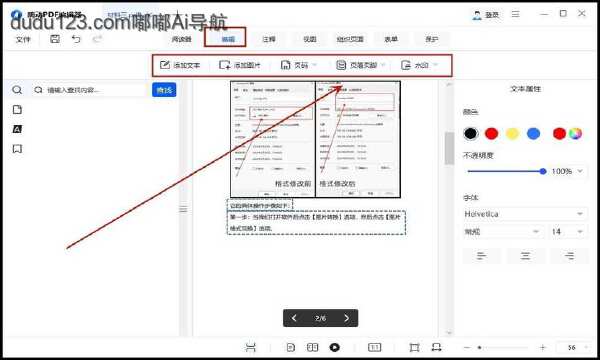600x360 pixels.
Task: Select left text alignment
Action: [x=481, y=256]
